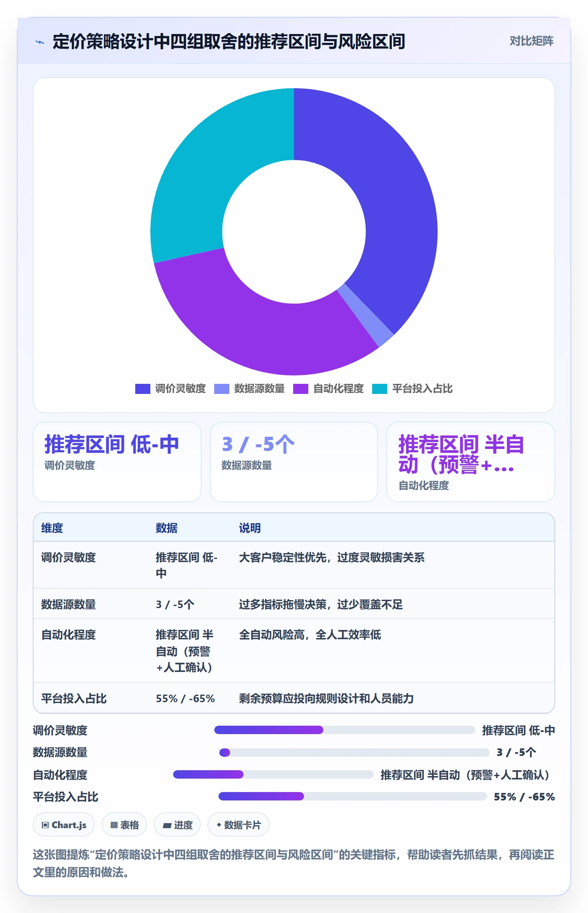The width and height of the screenshot is (588, 913).
Task: Click the 说明 column header
Action: [250, 528]
